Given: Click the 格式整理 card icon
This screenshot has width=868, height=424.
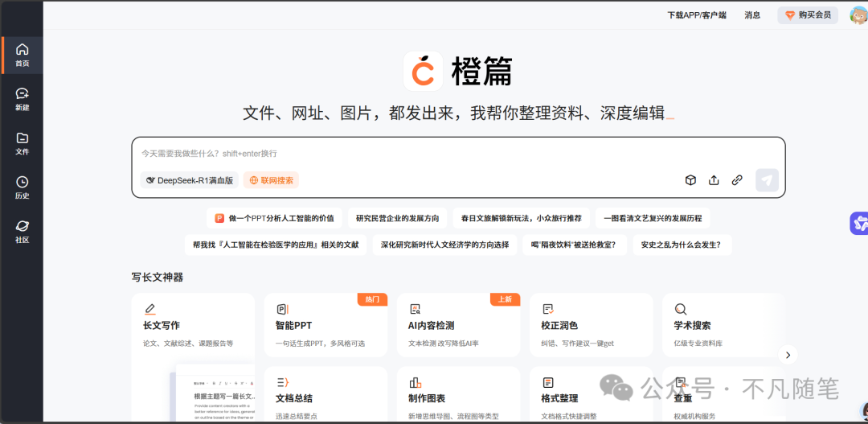Looking at the screenshot, I should click(548, 382).
